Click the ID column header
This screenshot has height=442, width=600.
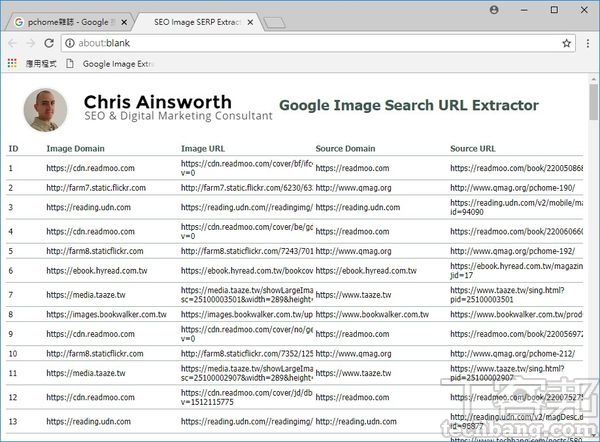click(13, 148)
